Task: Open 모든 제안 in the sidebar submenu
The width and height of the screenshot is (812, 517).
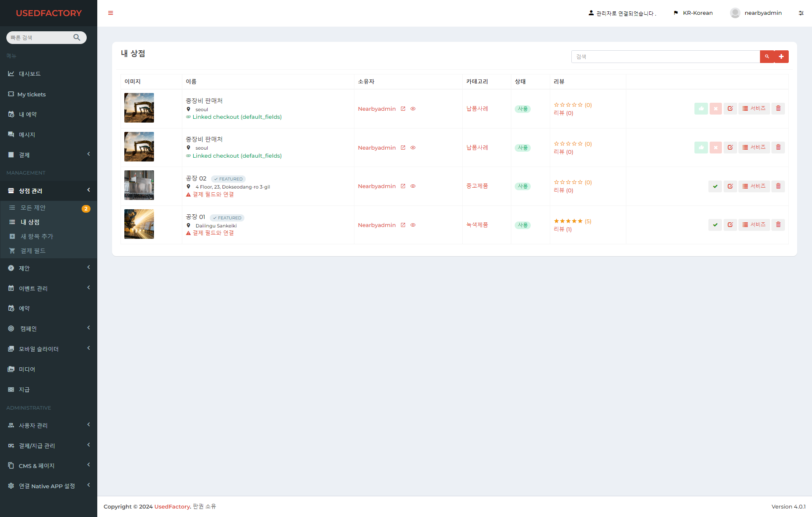Action: (33, 208)
